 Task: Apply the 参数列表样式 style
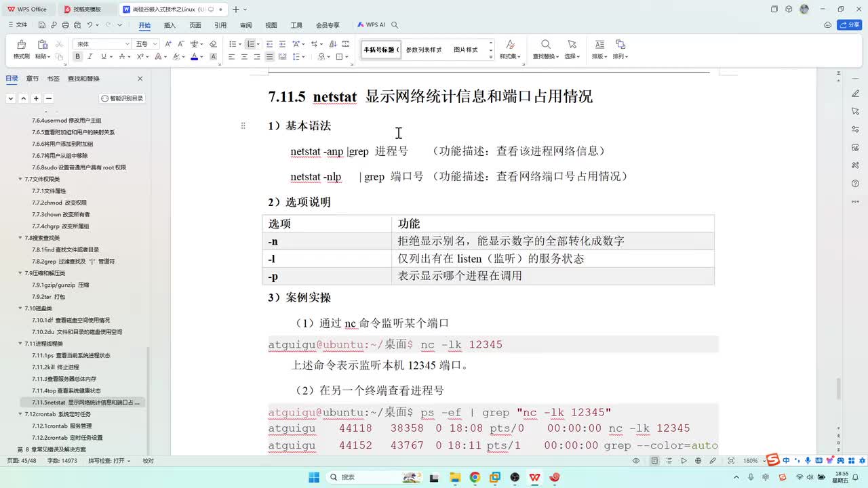coord(424,49)
